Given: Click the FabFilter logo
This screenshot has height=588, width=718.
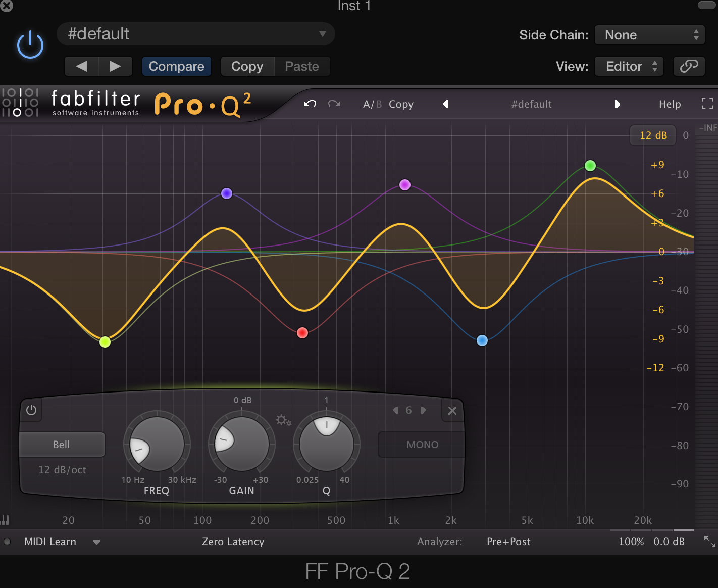Looking at the screenshot, I should [96, 103].
